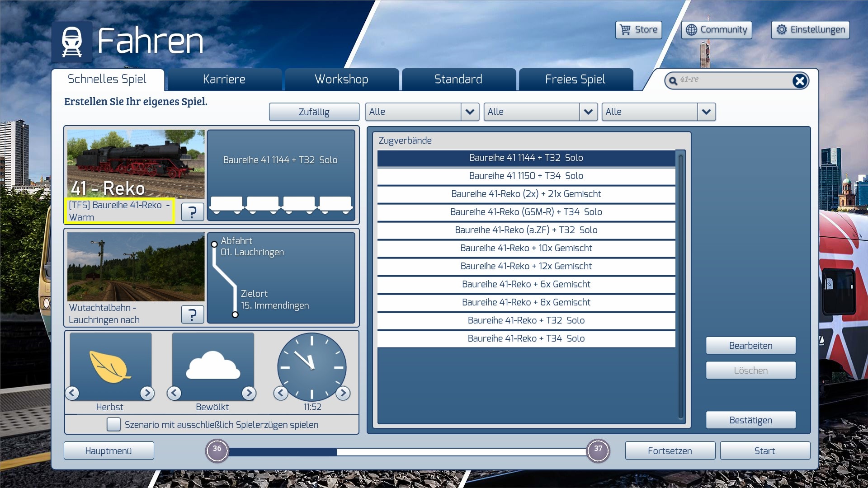The height and width of the screenshot is (488, 868).
Task: Click the page progress bar
Action: (407, 451)
